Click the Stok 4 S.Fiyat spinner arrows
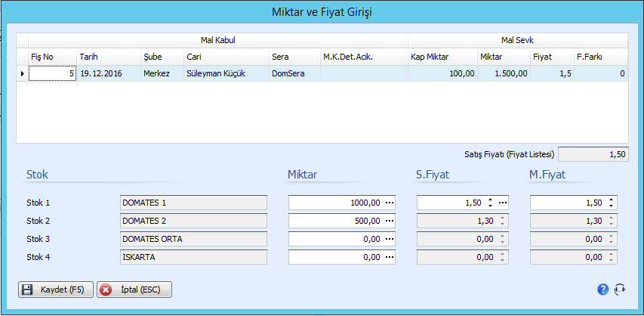This screenshot has height=316, width=644. (501, 258)
